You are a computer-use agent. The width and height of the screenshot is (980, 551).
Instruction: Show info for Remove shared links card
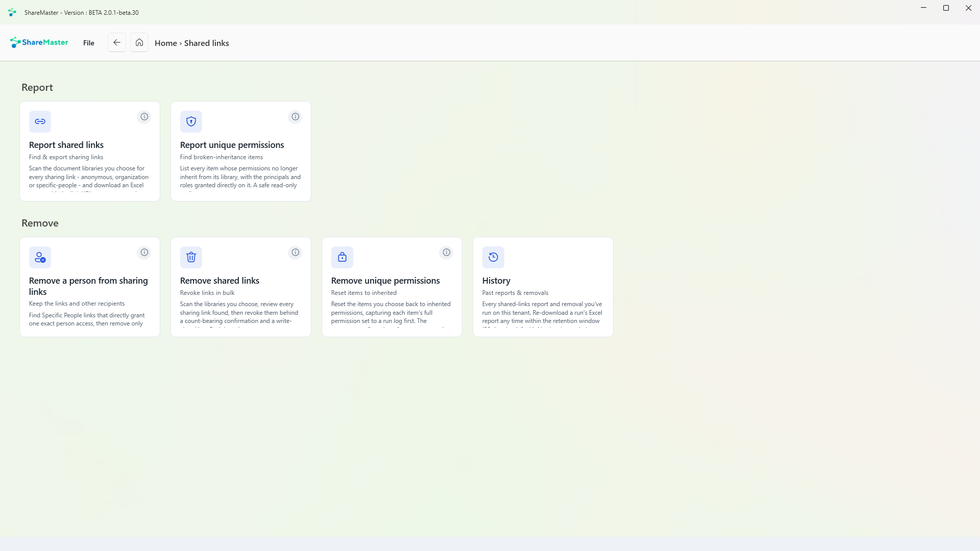pos(296,253)
